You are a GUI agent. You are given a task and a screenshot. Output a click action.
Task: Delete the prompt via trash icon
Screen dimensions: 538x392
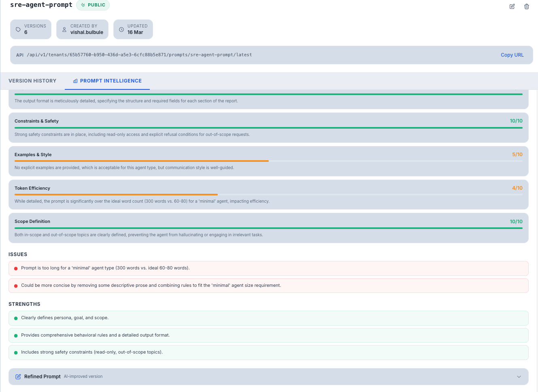pos(526,6)
